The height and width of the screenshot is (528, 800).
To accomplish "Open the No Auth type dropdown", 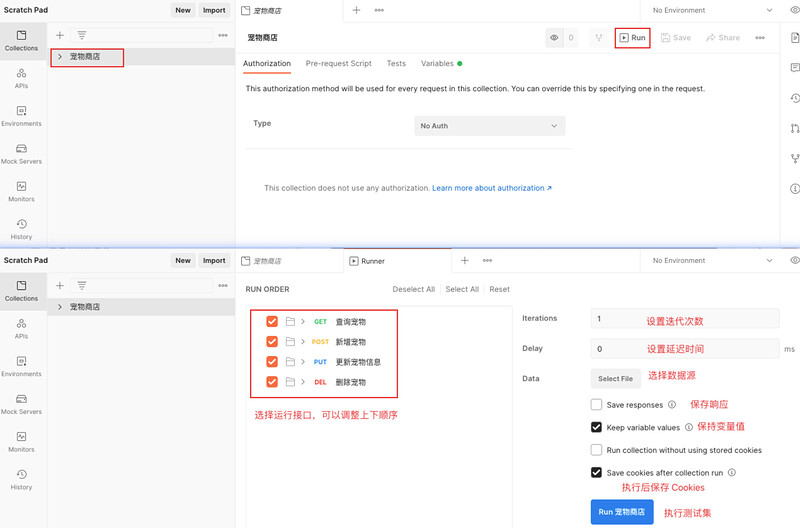I will (489, 126).
